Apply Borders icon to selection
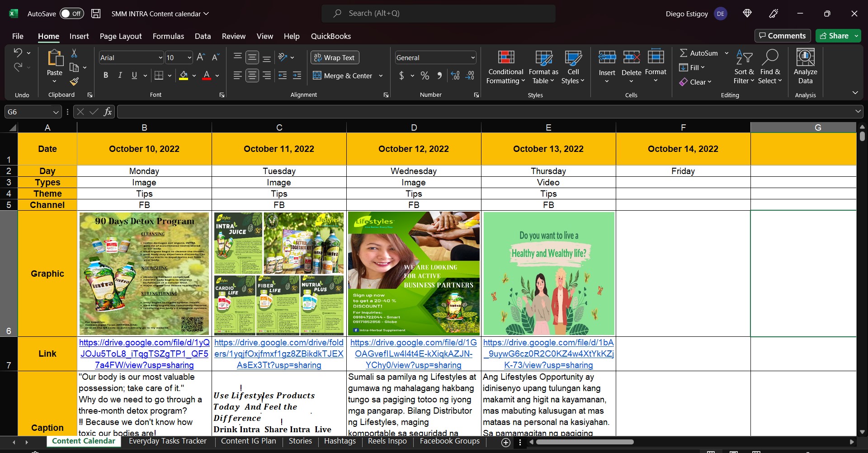The width and height of the screenshot is (868, 453). [x=159, y=75]
